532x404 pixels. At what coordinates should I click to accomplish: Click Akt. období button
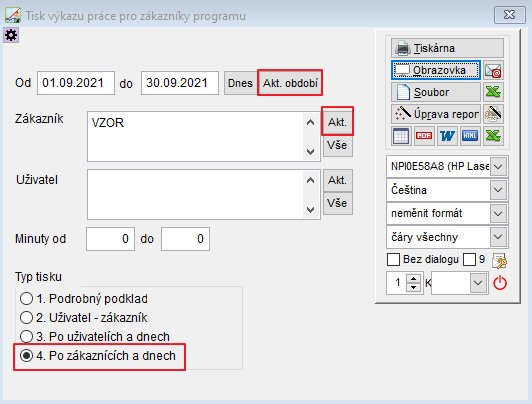tap(290, 83)
